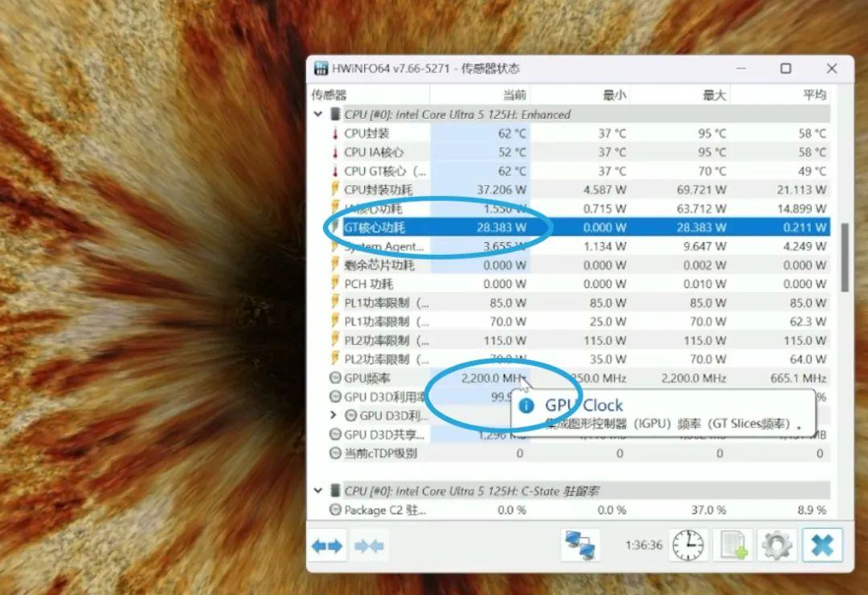Click the thermometer icon beside CPU IA核心

(335, 152)
